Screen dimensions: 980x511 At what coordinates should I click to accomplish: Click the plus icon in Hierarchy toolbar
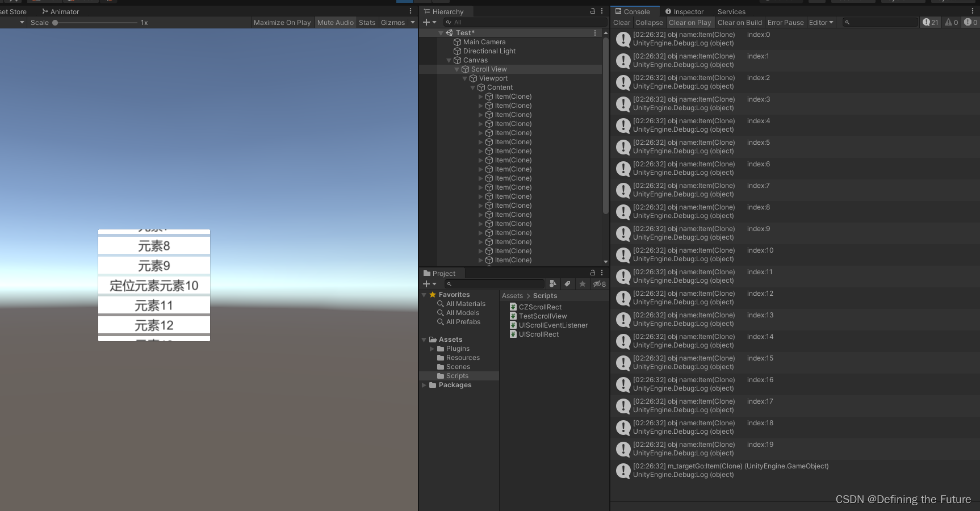426,22
